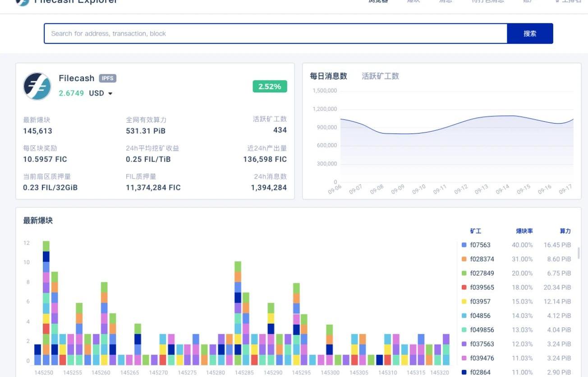Click the blue swatch for miner f07563
The width and height of the screenshot is (588, 377).
[464, 245]
